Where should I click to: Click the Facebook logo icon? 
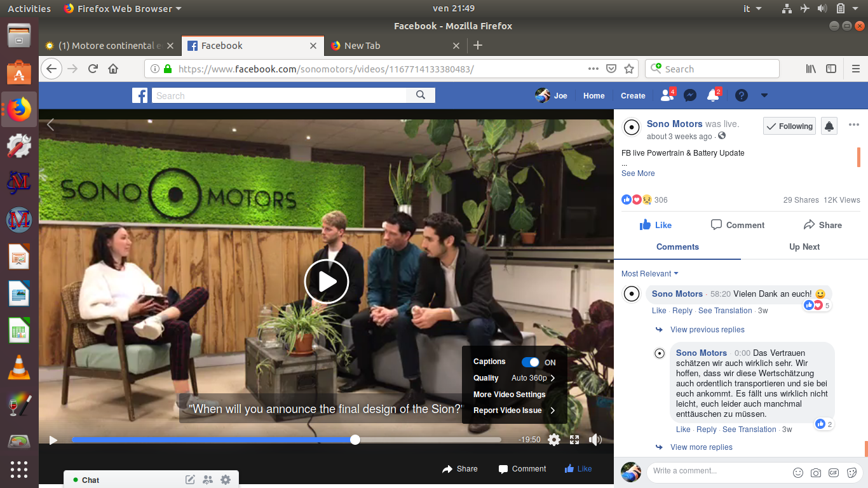point(140,95)
